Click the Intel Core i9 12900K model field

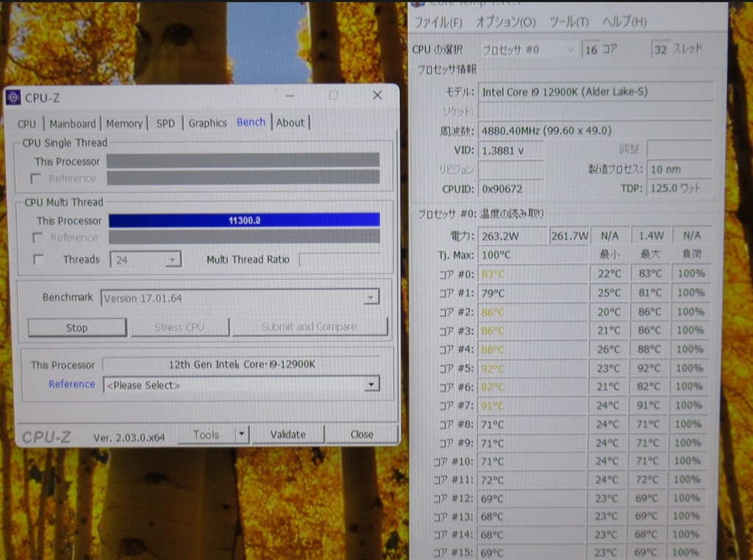pyautogui.click(x=596, y=92)
